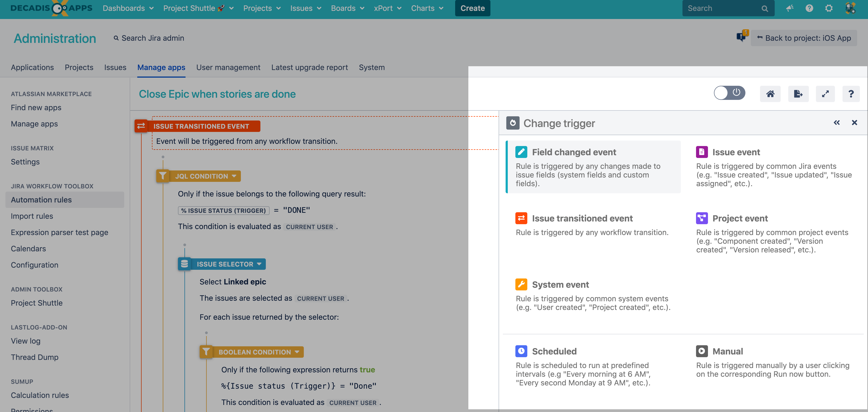This screenshot has width=868, height=412.
Task: Open the xPort dropdown menu
Action: [x=388, y=8]
